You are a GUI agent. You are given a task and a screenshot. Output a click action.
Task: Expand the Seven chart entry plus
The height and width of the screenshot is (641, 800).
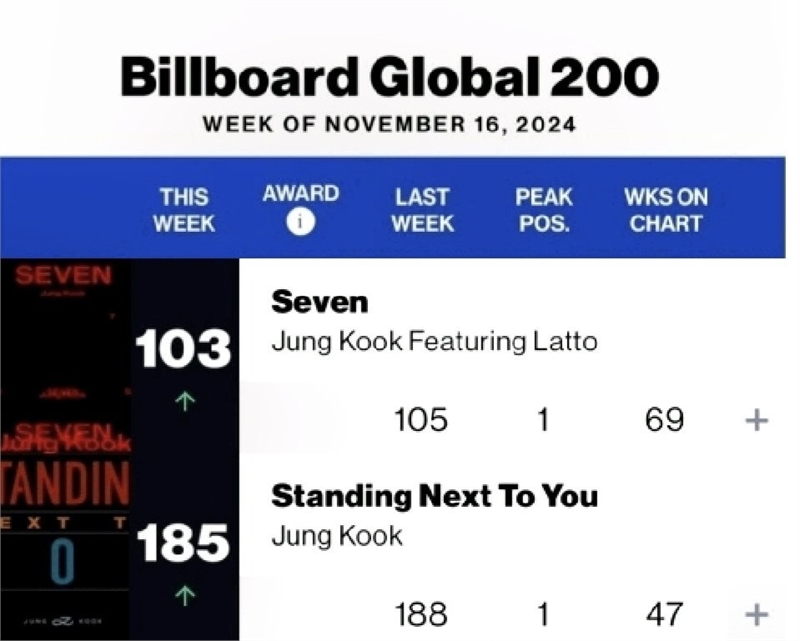pyautogui.click(x=756, y=421)
